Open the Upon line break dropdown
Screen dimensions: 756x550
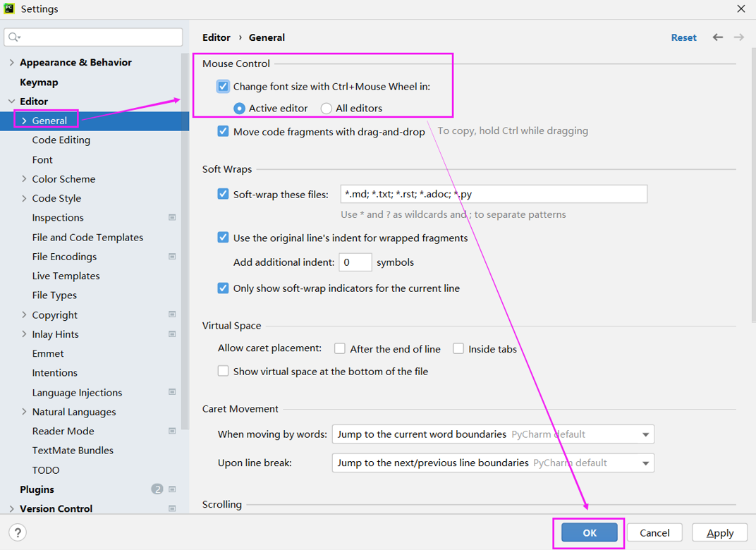[x=492, y=463]
